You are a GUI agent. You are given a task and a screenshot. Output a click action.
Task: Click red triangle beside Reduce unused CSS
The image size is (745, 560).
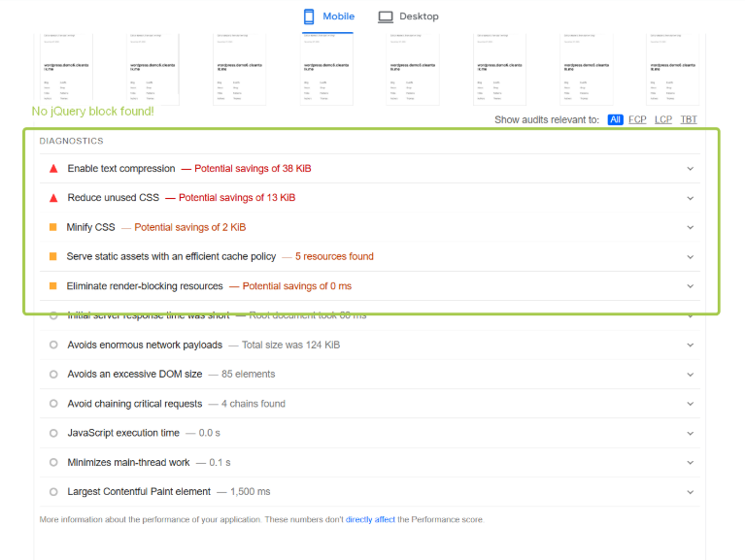coord(53,198)
